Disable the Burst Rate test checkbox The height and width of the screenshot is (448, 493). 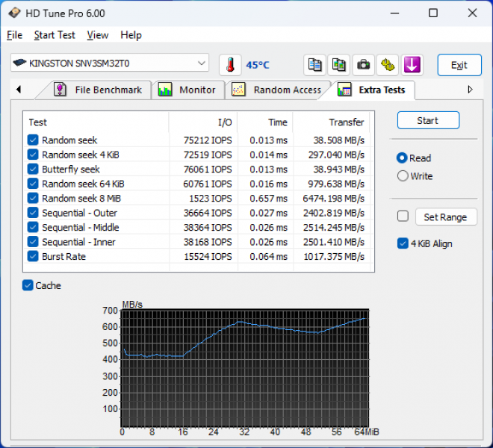click(x=33, y=256)
